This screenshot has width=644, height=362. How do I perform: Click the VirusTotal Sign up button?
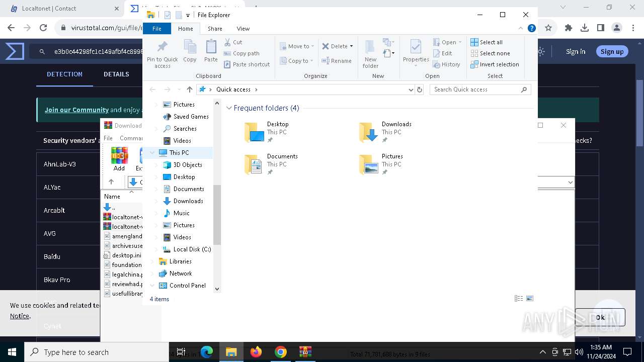(612, 51)
